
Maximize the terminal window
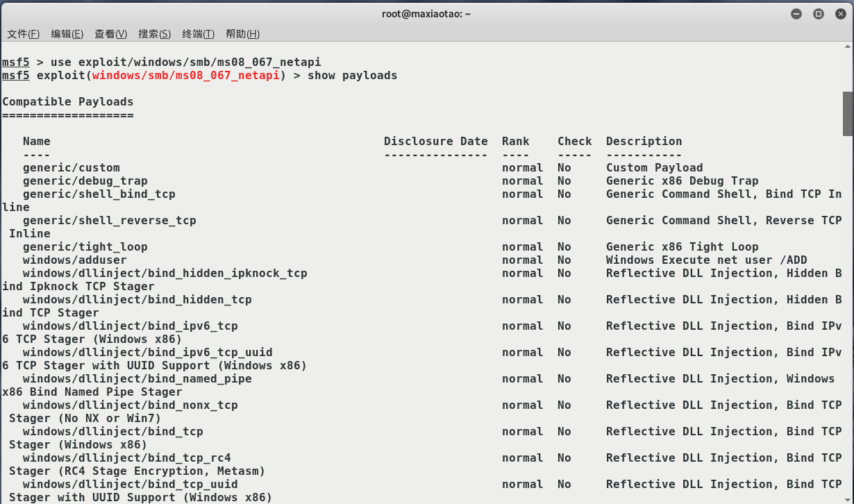point(818,14)
